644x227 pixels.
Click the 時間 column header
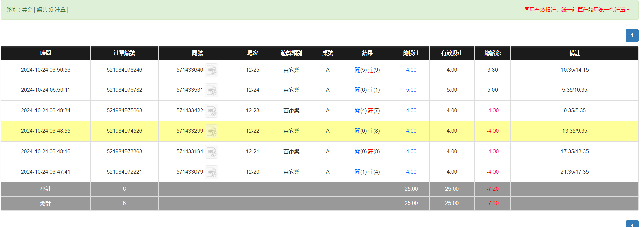click(46, 53)
